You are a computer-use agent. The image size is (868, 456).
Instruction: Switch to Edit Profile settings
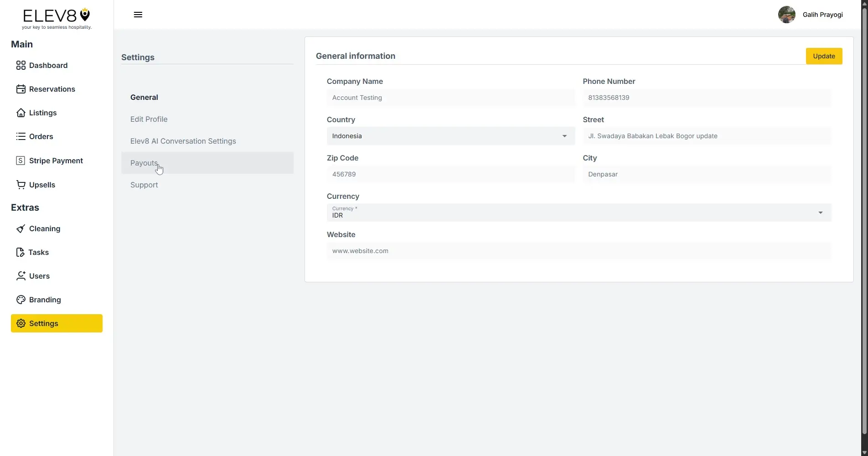tap(149, 119)
